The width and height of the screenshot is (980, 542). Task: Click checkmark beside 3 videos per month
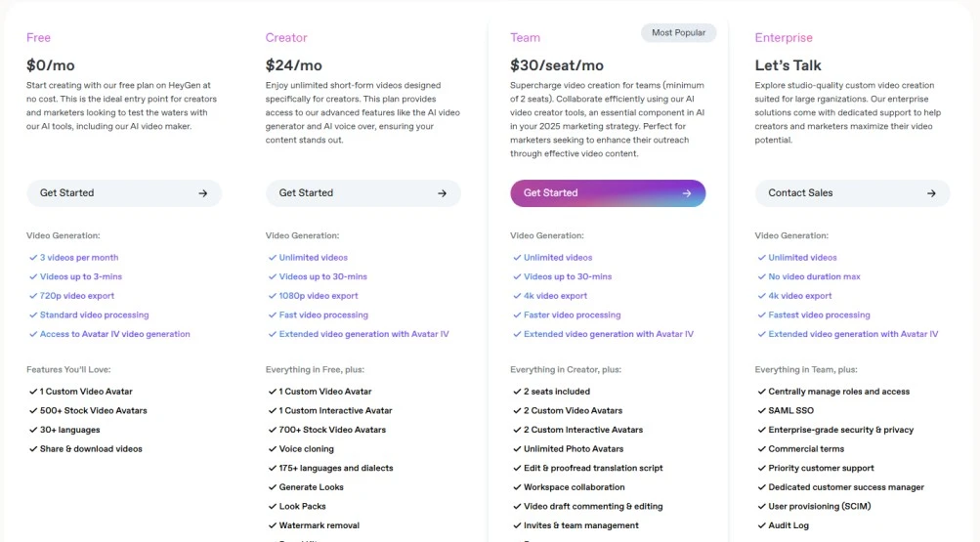coord(33,257)
